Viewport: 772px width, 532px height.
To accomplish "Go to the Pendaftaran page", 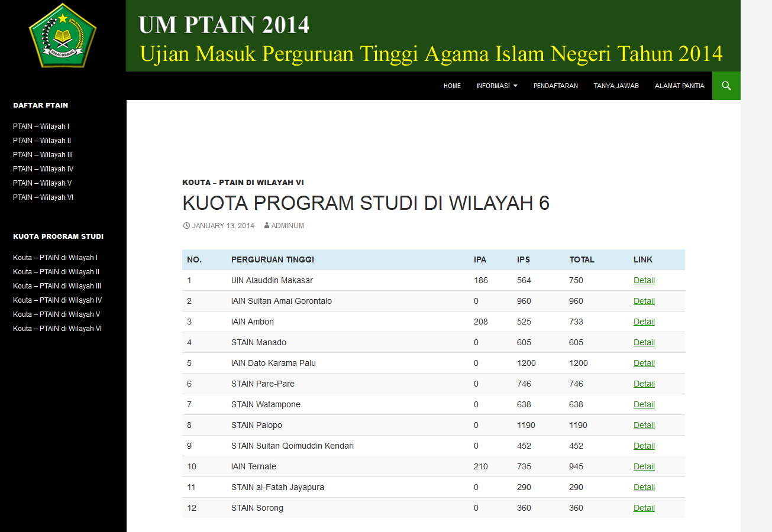I will coord(555,86).
